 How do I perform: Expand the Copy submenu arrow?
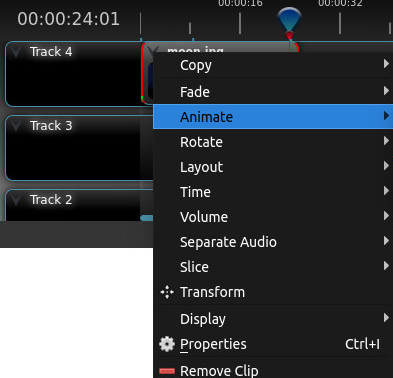[x=386, y=64]
